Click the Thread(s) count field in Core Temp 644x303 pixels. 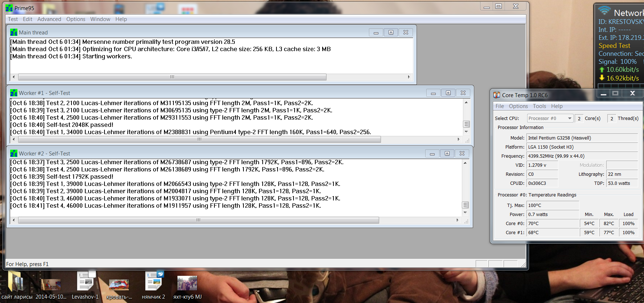[x=612, y=119]
